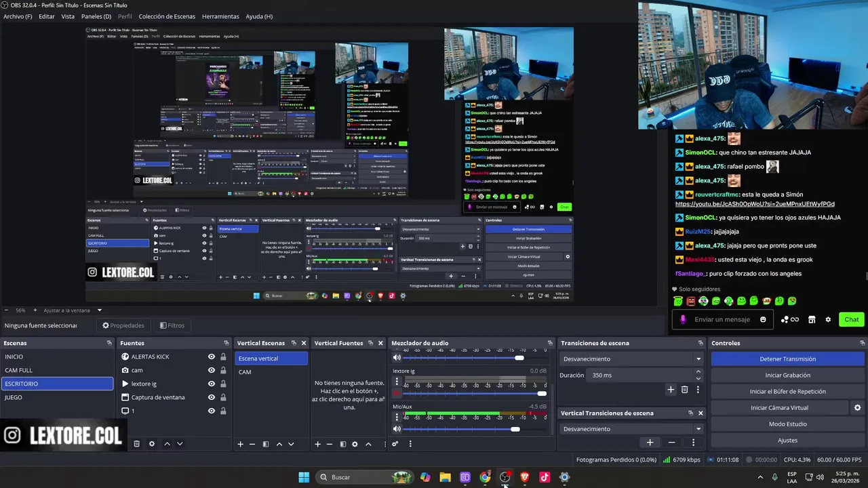Toggle visibility of lextore ig source
The height and width of the screenshot is (488, 868).
212,384
